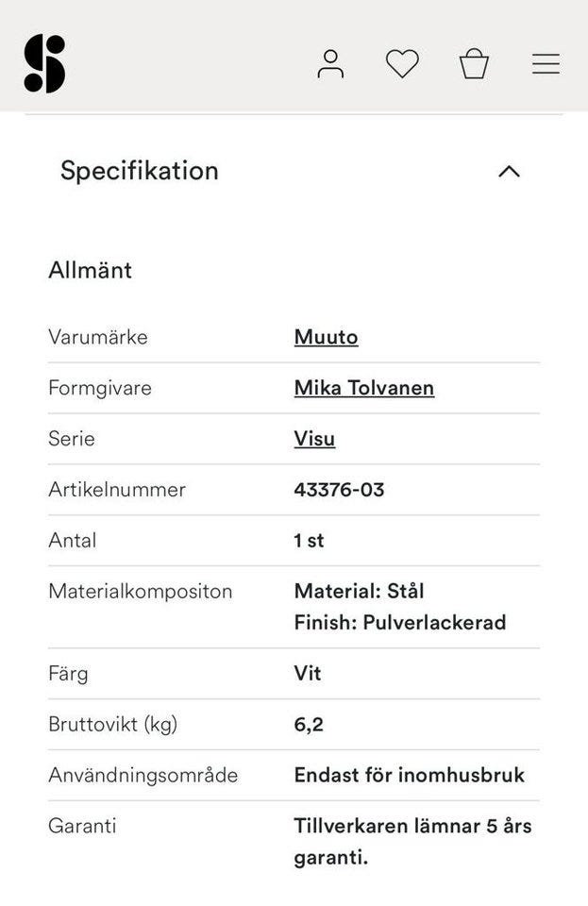
Task: Open the user account icon
Action: coord(330,64)
